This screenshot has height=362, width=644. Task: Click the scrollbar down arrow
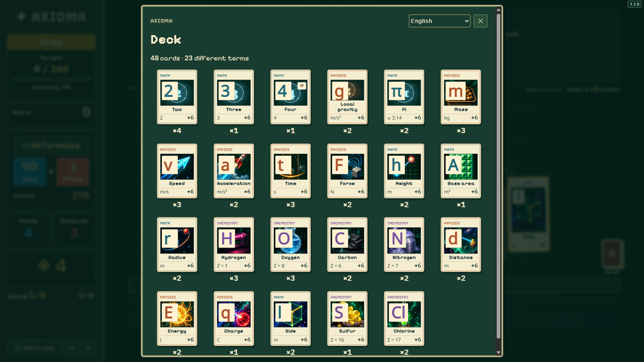click(498, 352)
